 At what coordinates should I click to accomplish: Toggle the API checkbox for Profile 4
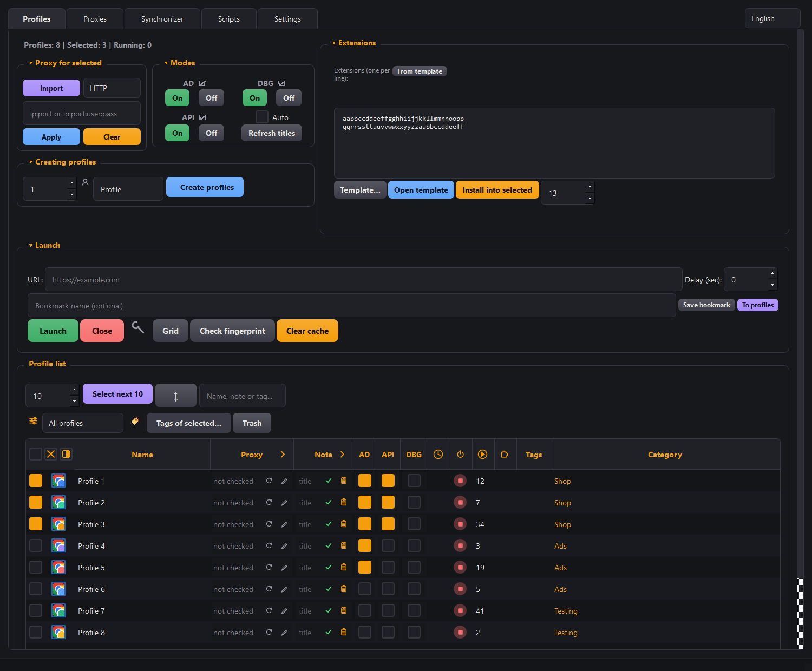click(x=388, y=545)
